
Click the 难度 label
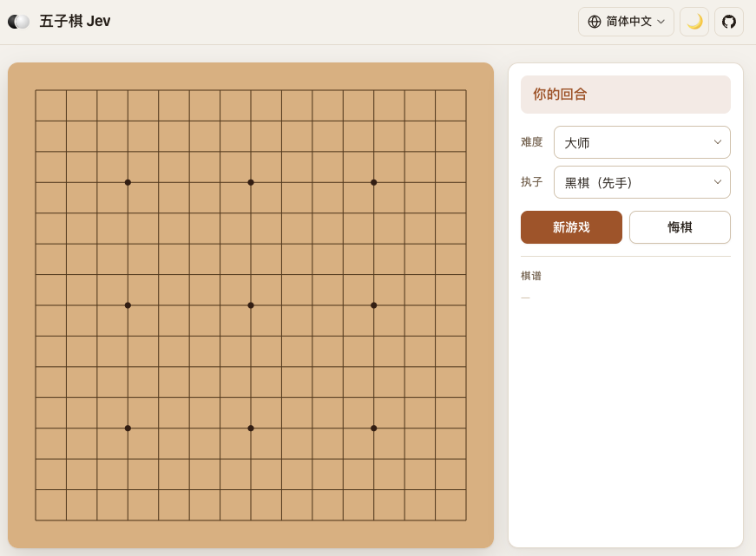532,142
